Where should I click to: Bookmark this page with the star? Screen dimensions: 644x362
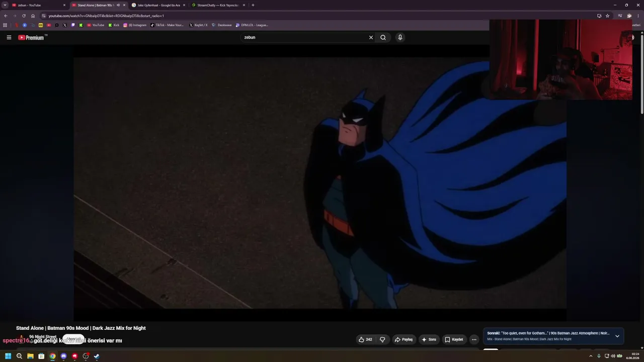[x=607, y=16]
